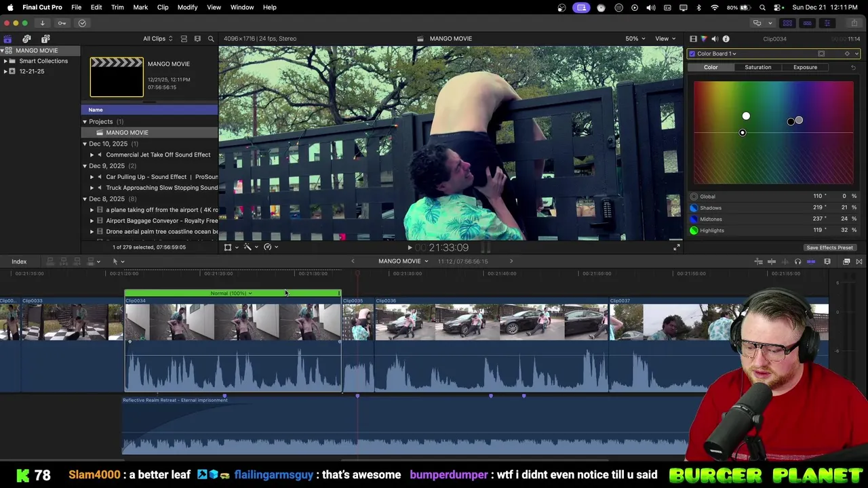Show the color inspector triangle icon

point(704,39)
